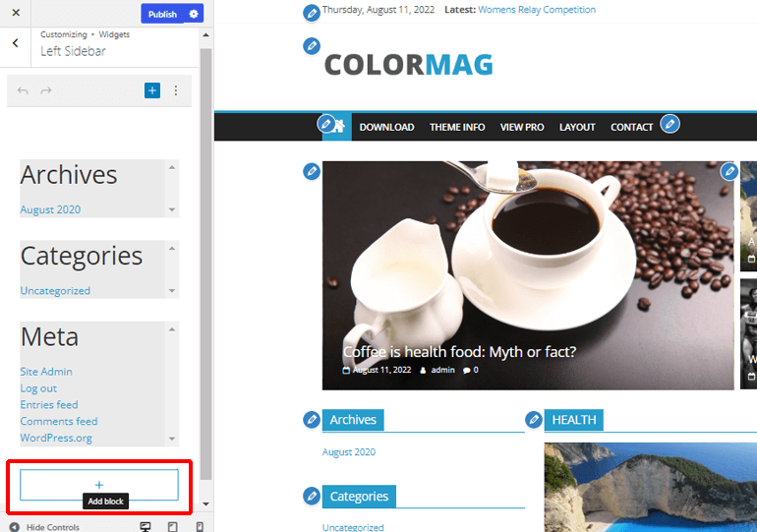This screenshot has height=532, width=757.
Task: Click the undo arrow in widget toolbar
Action: (23, 90)
